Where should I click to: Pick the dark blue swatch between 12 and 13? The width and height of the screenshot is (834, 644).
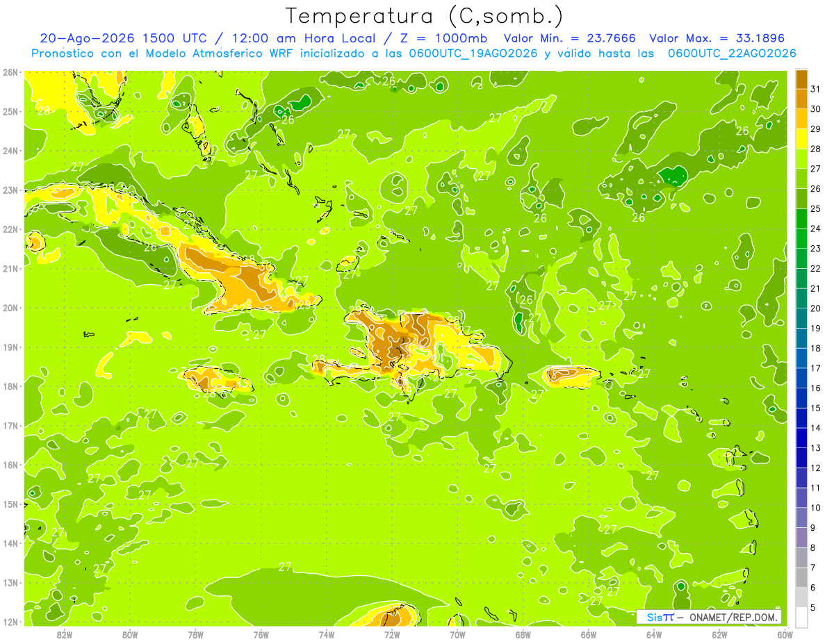pyautogui.click(x=801, y=458)
